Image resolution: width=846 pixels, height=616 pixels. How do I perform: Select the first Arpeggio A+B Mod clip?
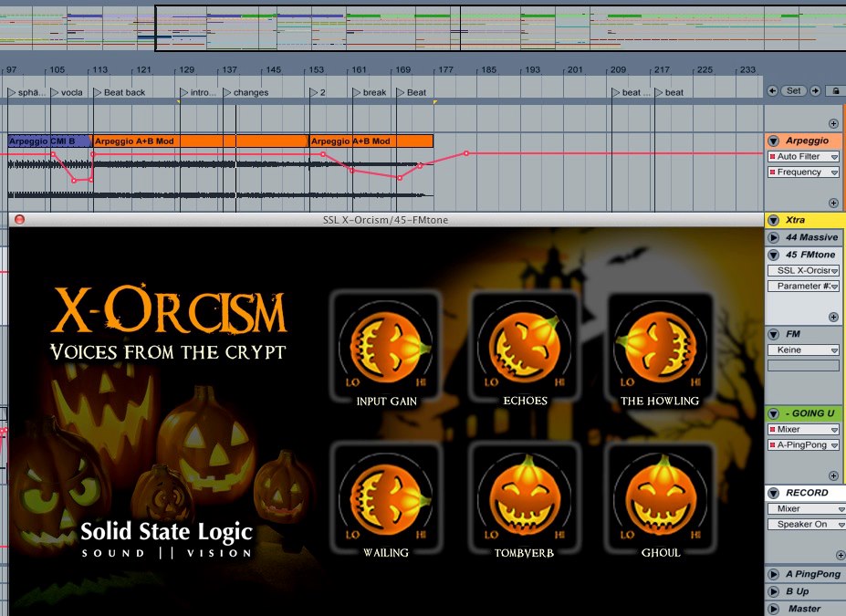coord(202,141)
